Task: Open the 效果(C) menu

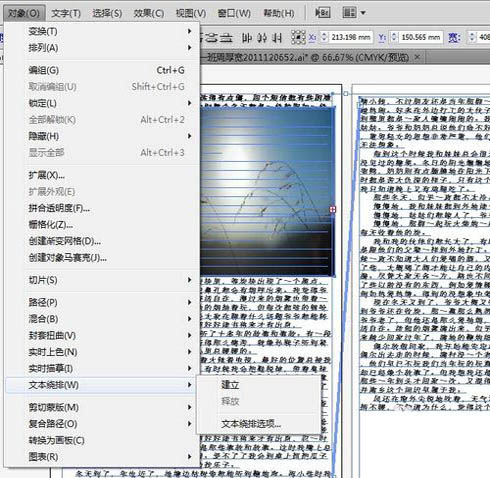Action: tap(148, 13)
